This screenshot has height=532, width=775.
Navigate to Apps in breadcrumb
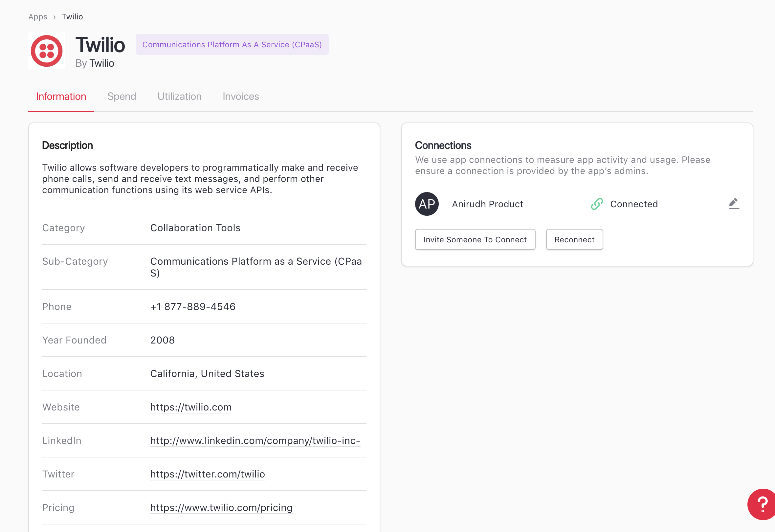(38, 17)
